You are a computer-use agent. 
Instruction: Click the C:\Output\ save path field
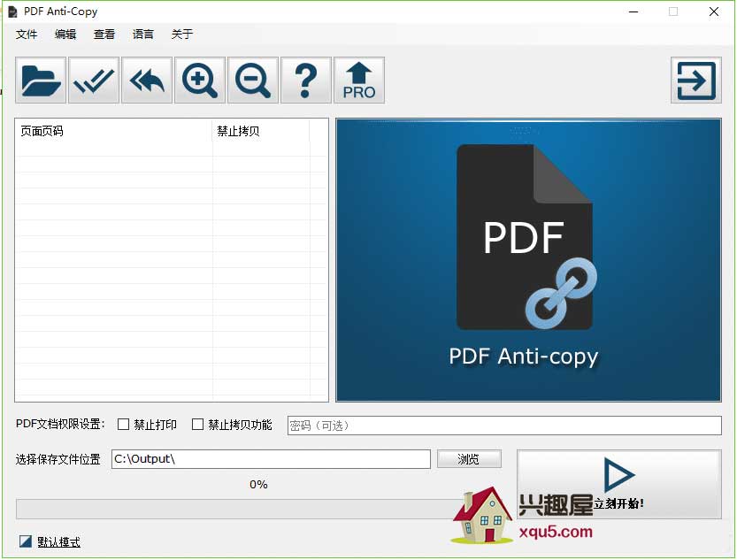(271, 459)
